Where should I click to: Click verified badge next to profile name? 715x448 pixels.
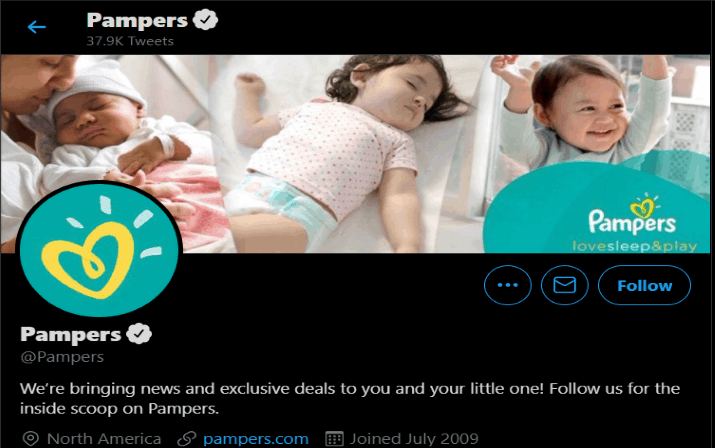(139, 334)
